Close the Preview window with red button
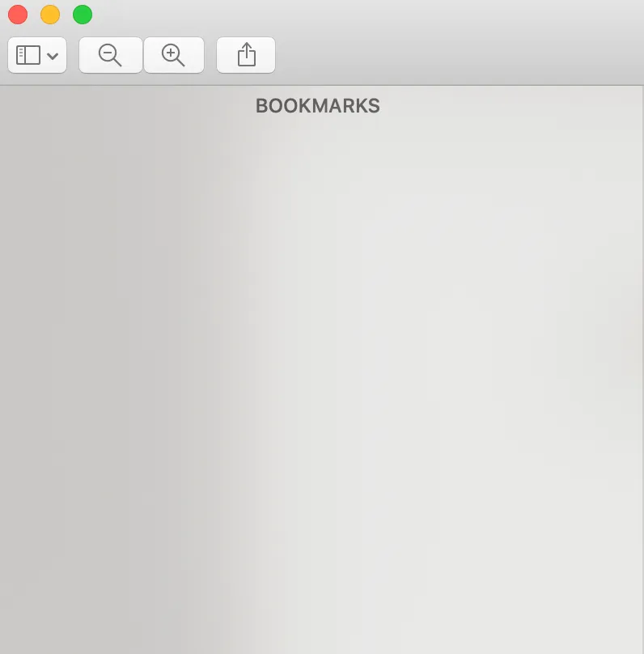 point(18,15)
